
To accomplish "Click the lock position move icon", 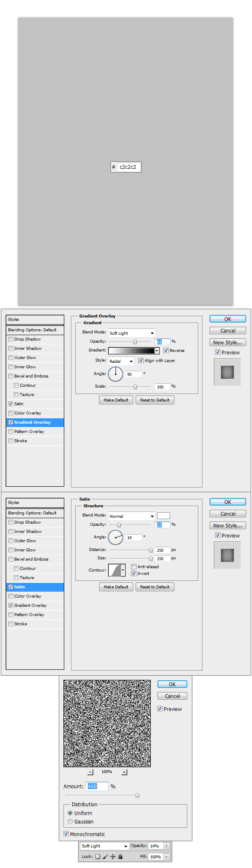I will (x=113, y=856).
